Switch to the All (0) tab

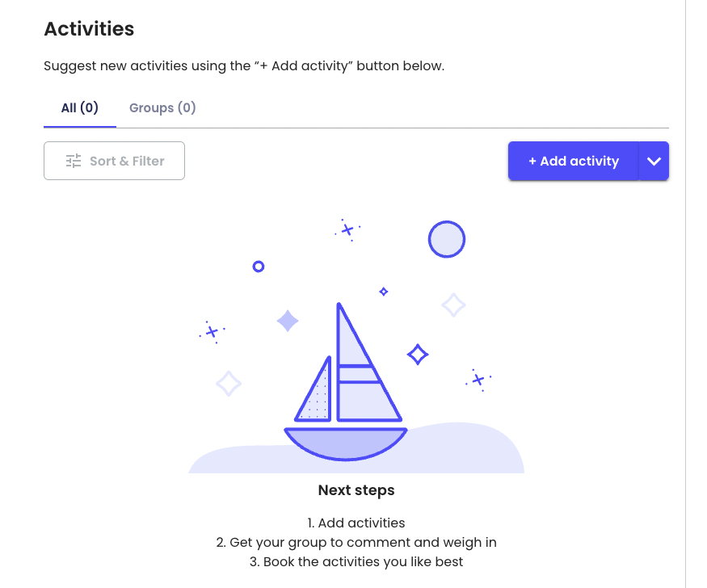click(x=80, y=108)
